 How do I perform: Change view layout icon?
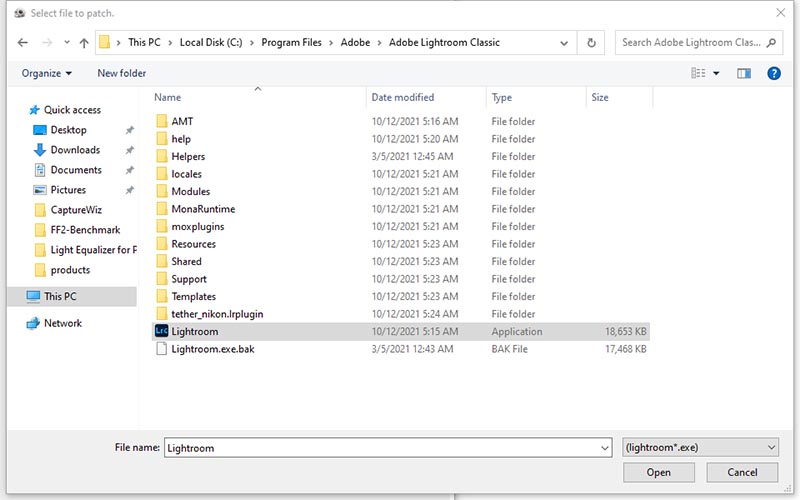698,73
